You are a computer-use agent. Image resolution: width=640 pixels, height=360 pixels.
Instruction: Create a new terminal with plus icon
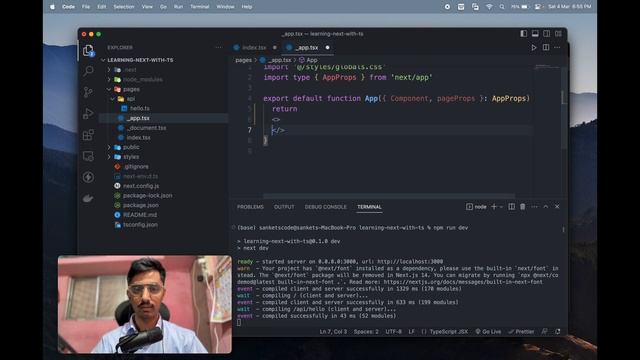[x=494, y=207]
